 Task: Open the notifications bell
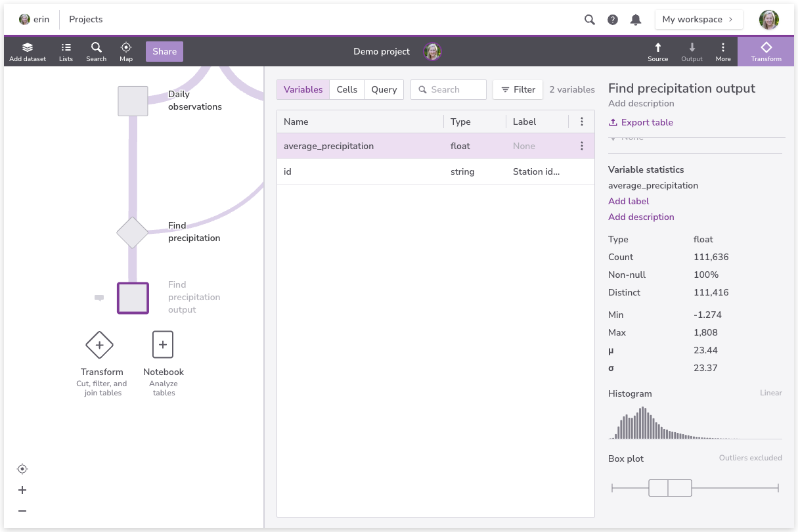click(635, 20)
